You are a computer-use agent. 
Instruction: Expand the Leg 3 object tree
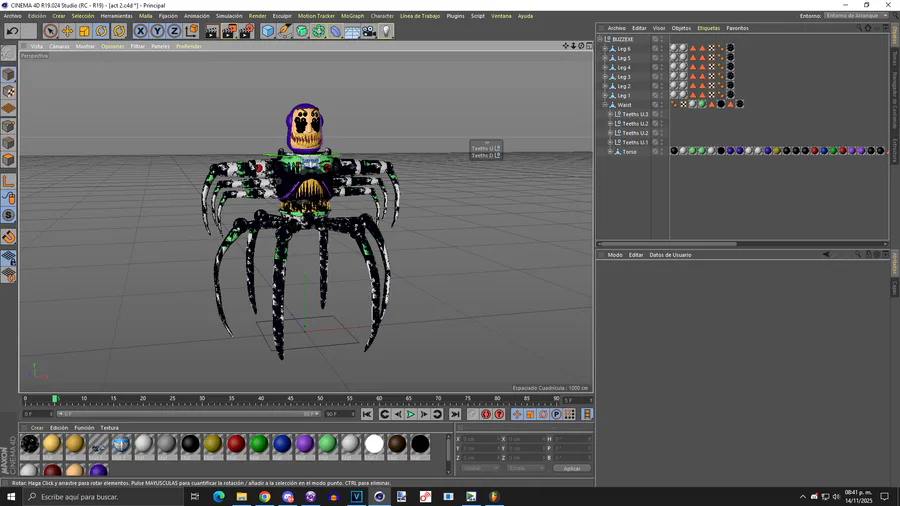[x=604, y=77]
